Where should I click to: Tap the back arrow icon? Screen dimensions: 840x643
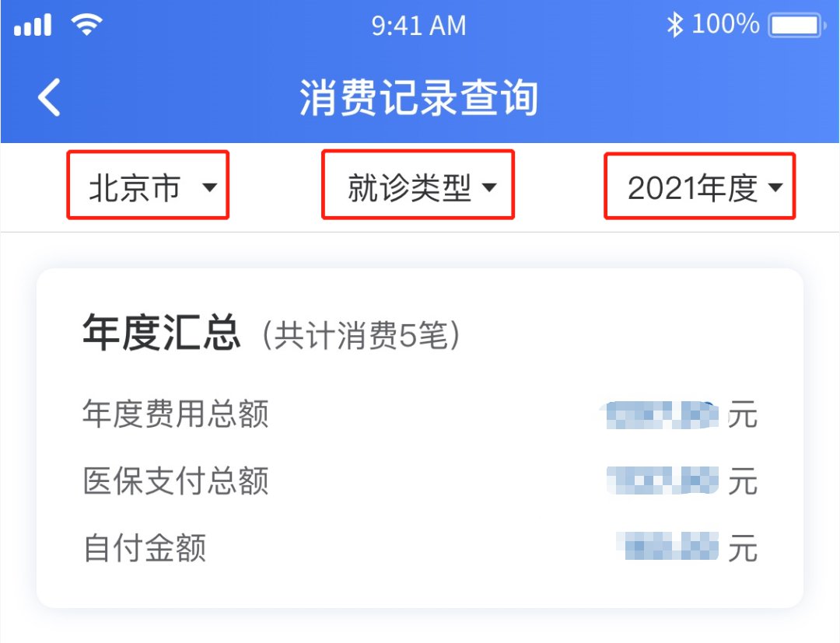pos(50,98)
